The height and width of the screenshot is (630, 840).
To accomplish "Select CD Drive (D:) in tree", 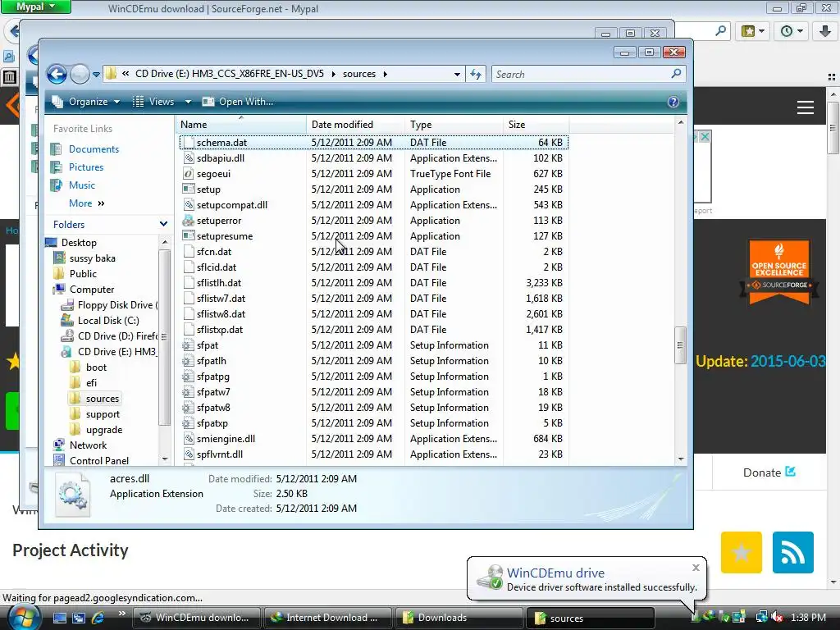I will [117, 336].
